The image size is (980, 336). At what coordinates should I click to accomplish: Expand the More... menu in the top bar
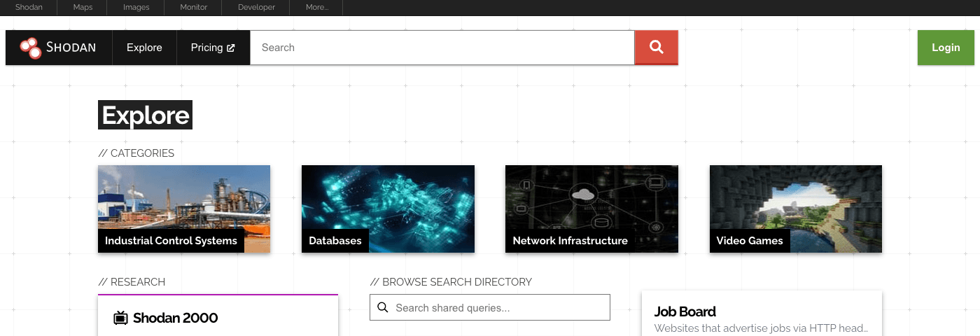317,8
